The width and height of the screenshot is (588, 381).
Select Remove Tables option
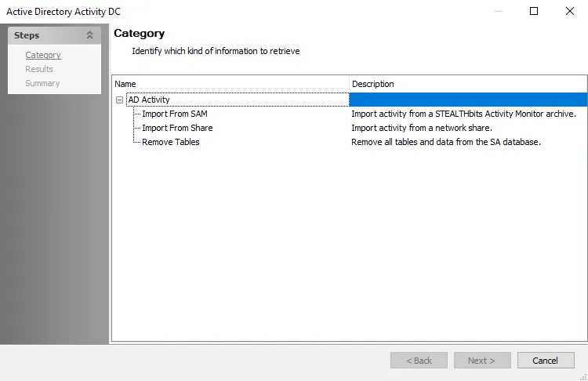tap(171, 142)
